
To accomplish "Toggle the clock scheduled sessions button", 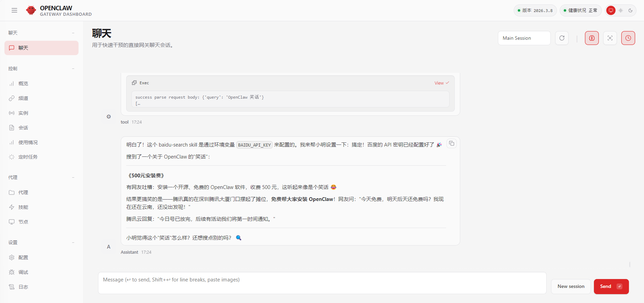I will click(628, 38).
